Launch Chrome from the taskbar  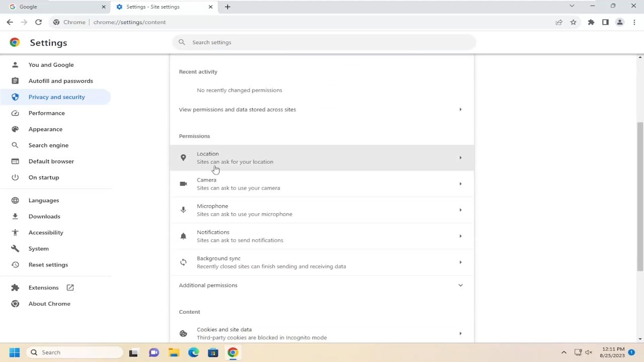(232, 352)
